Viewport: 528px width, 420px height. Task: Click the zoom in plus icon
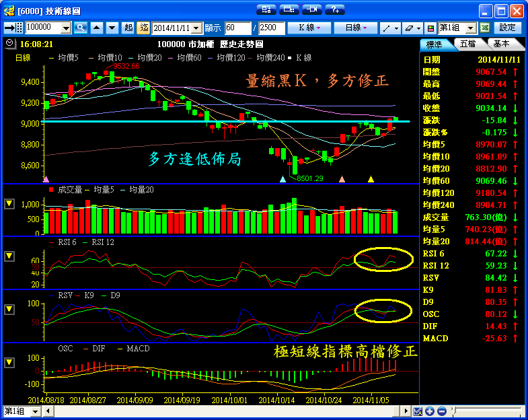click(430, 411)
